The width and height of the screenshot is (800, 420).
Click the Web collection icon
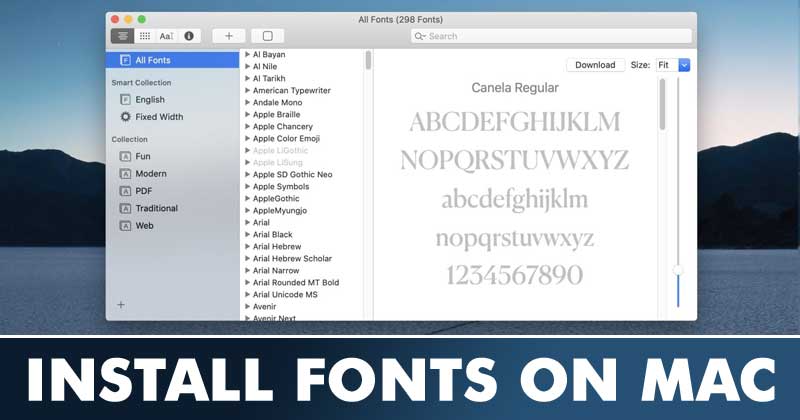[x=125, y=226]
